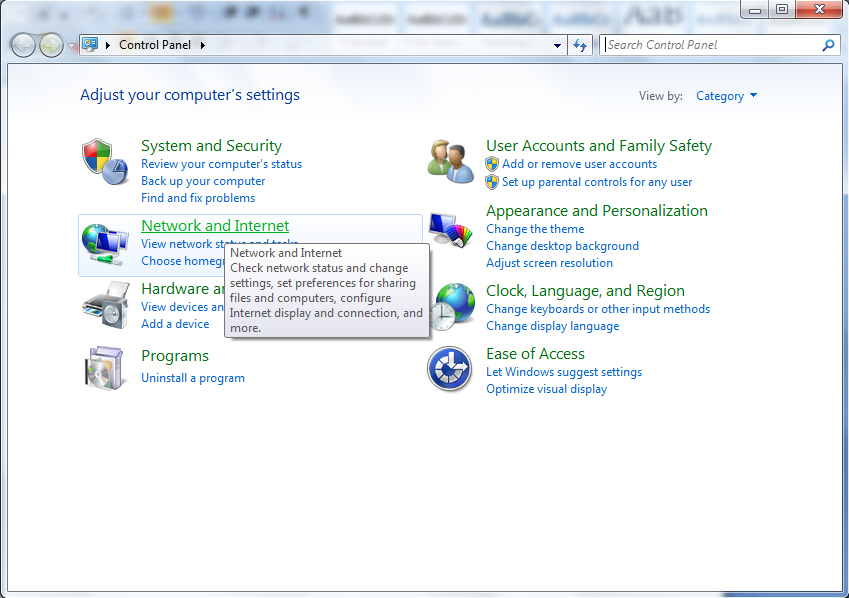This screenshot has height=598, width=849.
Task: Click the Hardware category heading
Action: [x=182, y=289]
